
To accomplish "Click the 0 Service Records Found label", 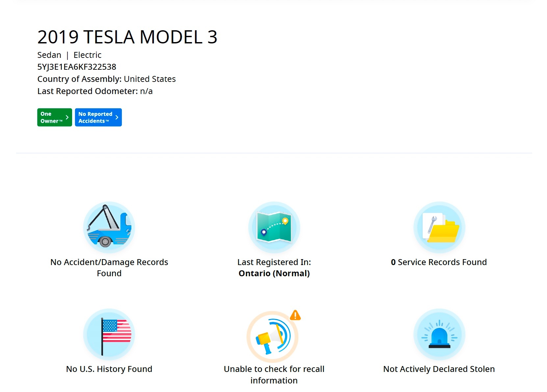I will pyautogui.click(x=439, y=262).
